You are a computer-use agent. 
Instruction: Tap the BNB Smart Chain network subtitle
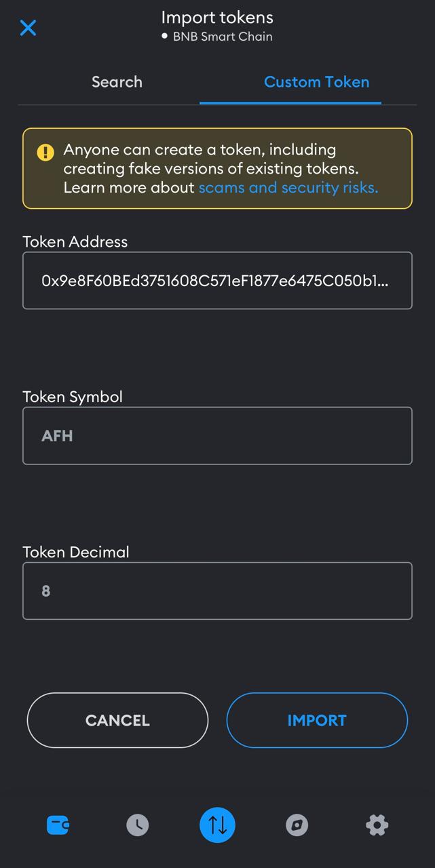(x=217, y=37)
